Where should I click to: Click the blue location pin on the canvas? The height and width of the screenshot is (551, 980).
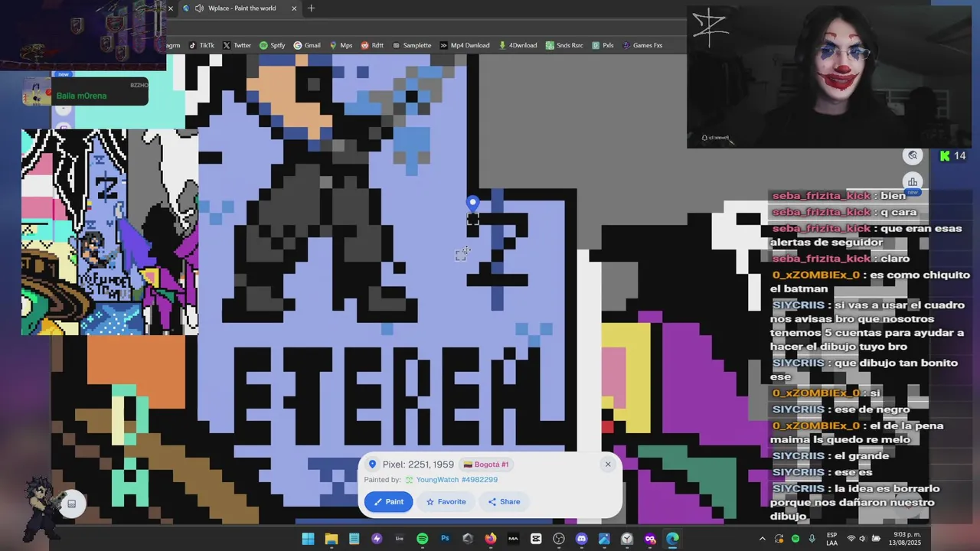pos(472,203)
